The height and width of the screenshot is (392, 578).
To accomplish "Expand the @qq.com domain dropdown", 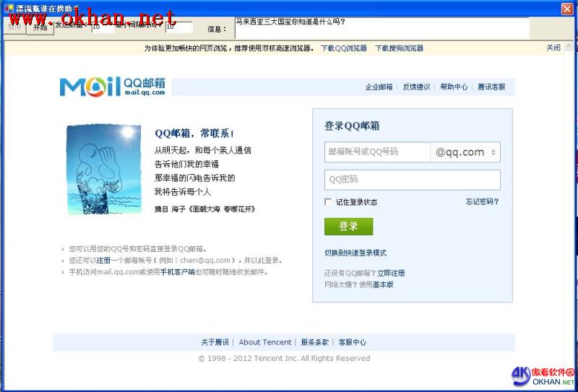I will coord(465,152).
